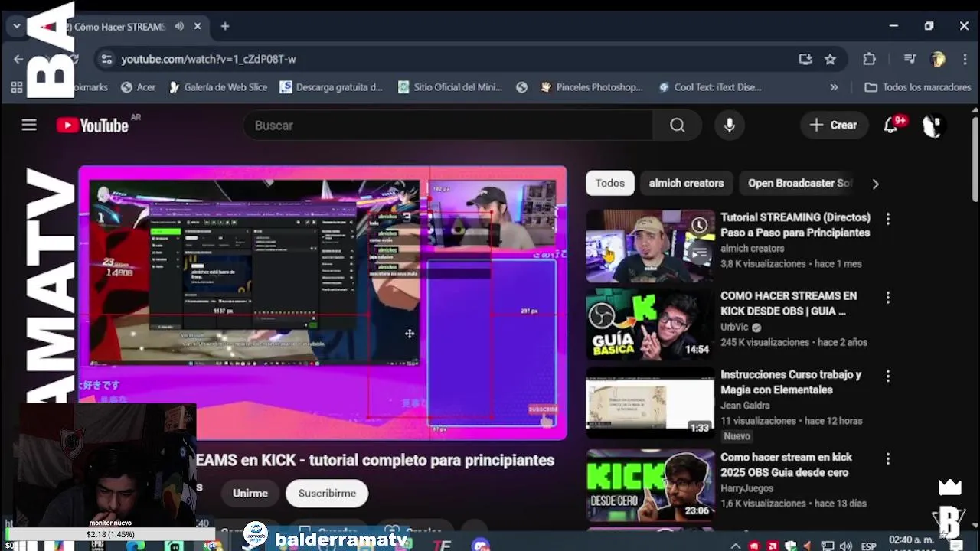Viewport: 980px width, 551px height.
Task: Open the account avatar menu
Action: tap(932, 125)
